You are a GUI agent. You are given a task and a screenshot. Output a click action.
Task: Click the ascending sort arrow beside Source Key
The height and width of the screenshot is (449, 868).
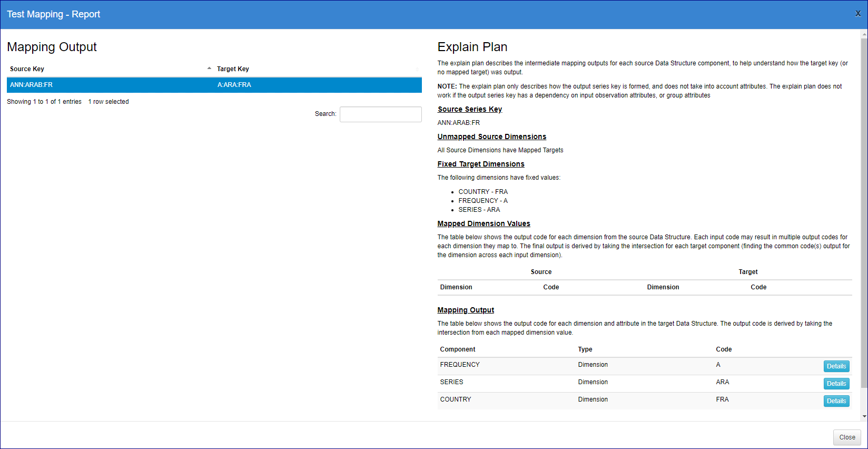(209, 69)
